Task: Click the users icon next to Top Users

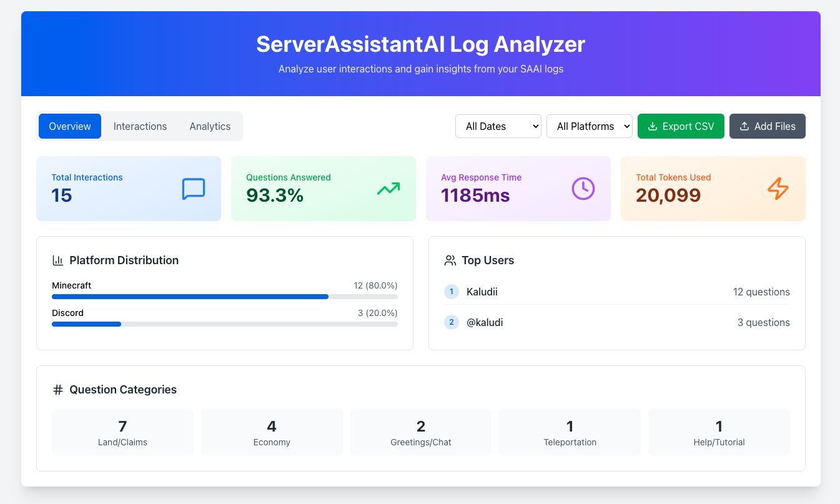Action: click(x=450, y=260)
